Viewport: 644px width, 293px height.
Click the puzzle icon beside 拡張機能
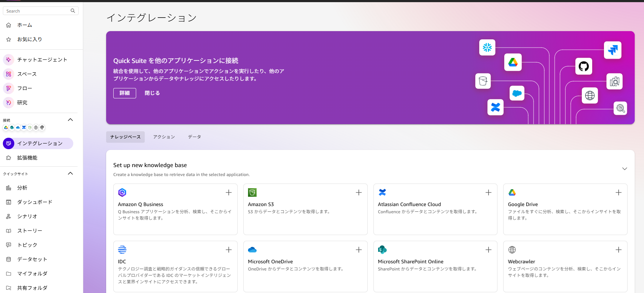coord(9,158)
